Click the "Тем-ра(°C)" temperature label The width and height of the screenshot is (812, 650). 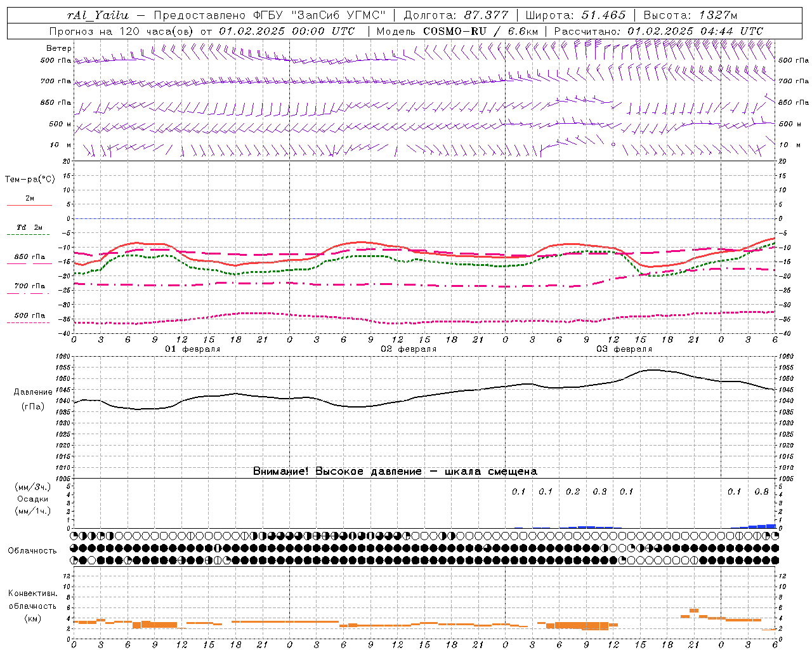tap(30, 179)
